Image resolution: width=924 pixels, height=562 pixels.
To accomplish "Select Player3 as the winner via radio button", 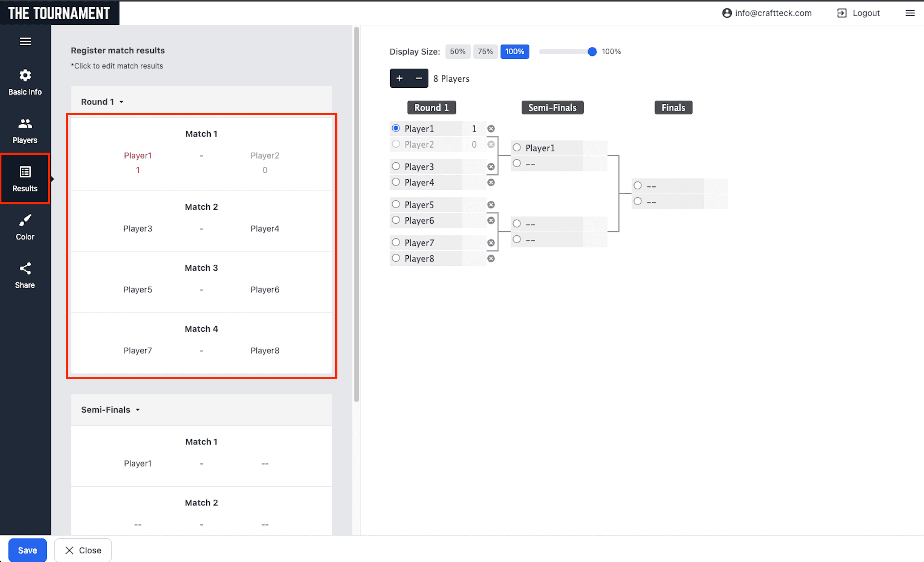I will point(396,166).
